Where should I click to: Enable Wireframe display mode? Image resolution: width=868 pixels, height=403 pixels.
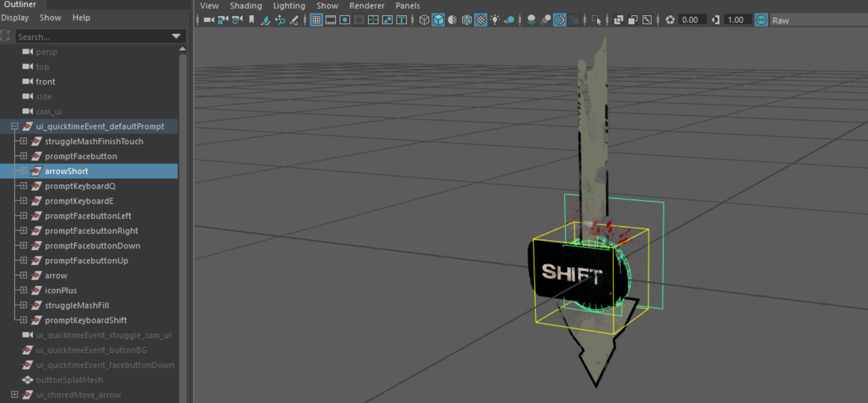click(424, 20)
